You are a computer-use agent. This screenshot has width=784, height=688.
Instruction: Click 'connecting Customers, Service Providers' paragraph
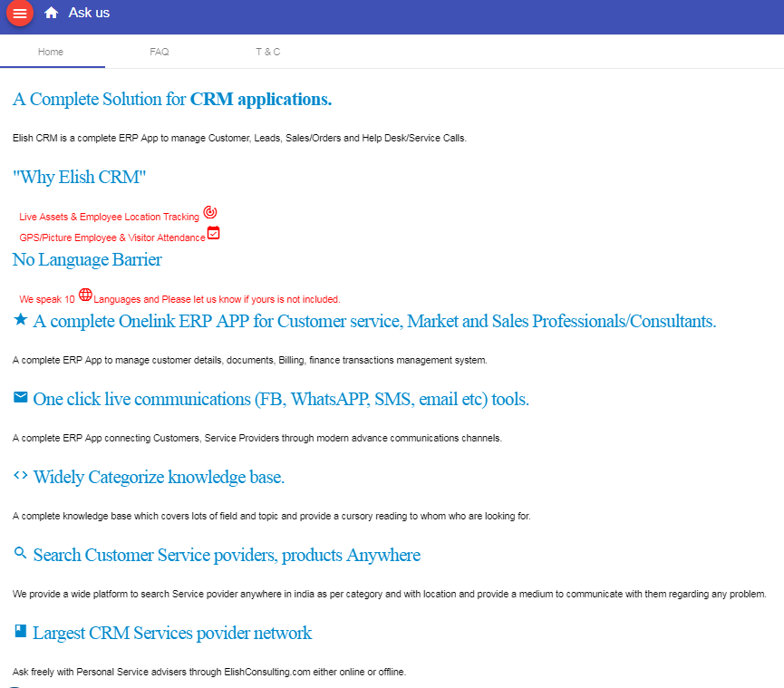pos(257,438)
